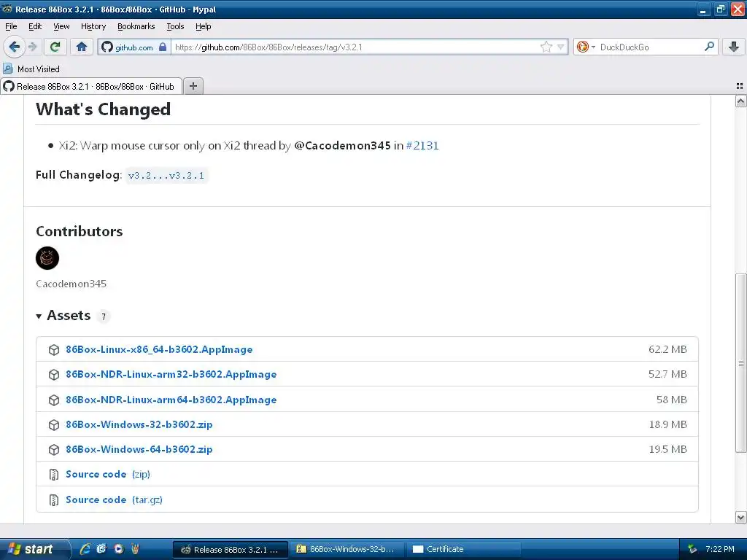
Task: Download 86Box-NDR-Linux-arm64-b3602.AppImage
Action: point(171,400)
